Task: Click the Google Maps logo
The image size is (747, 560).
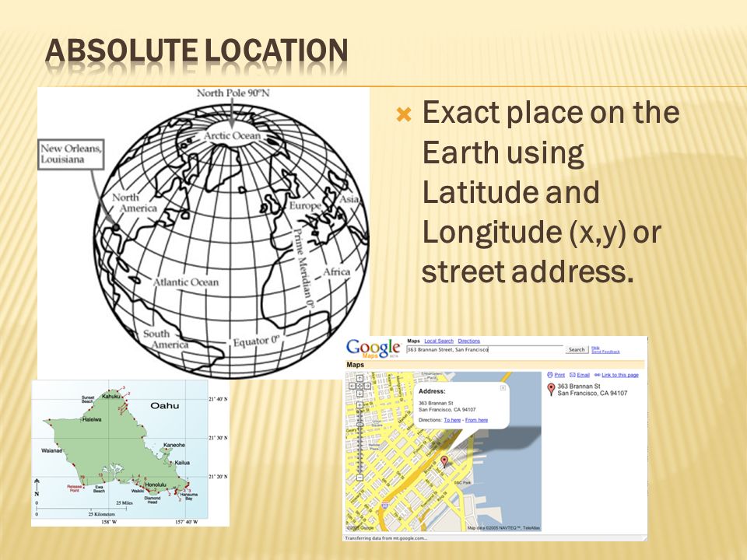Action: 373,348
